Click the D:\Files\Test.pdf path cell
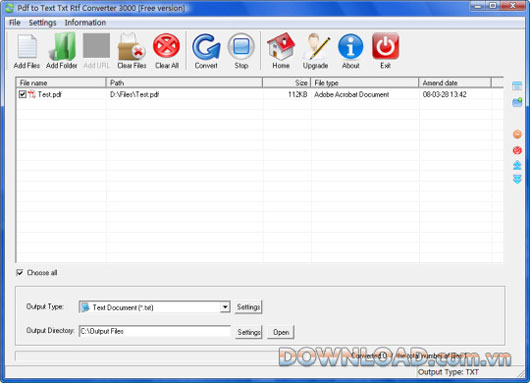This screenshot has height=383, width=530. tap(135, 94)
